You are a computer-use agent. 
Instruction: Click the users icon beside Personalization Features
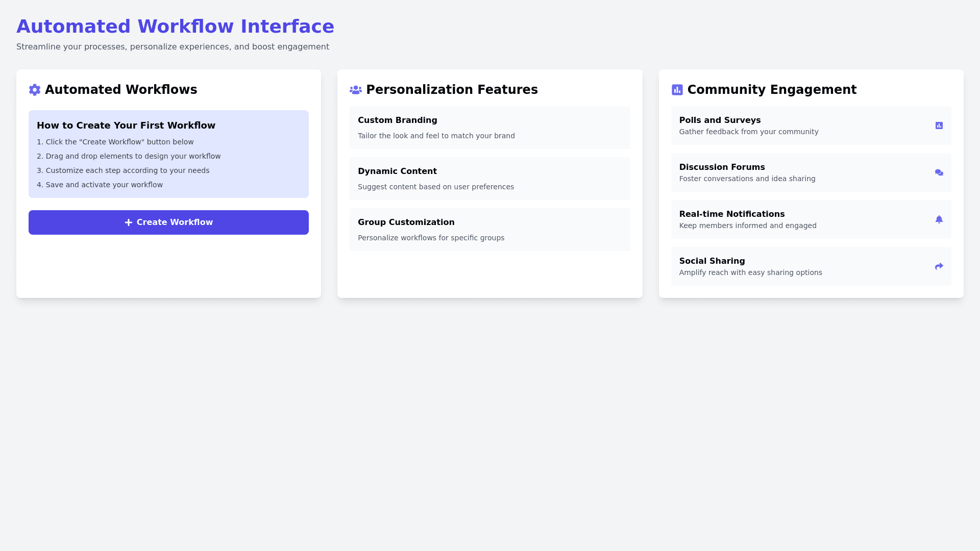356,90
